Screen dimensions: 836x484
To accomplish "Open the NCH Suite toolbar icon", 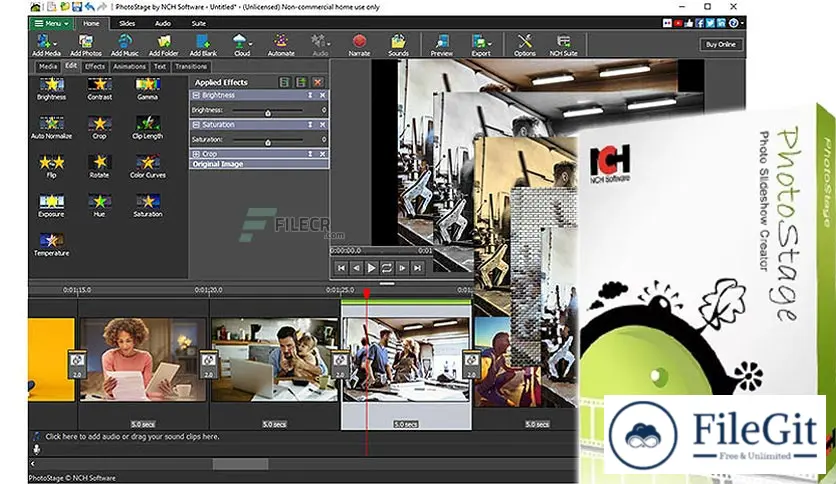I will coord(564,42).
